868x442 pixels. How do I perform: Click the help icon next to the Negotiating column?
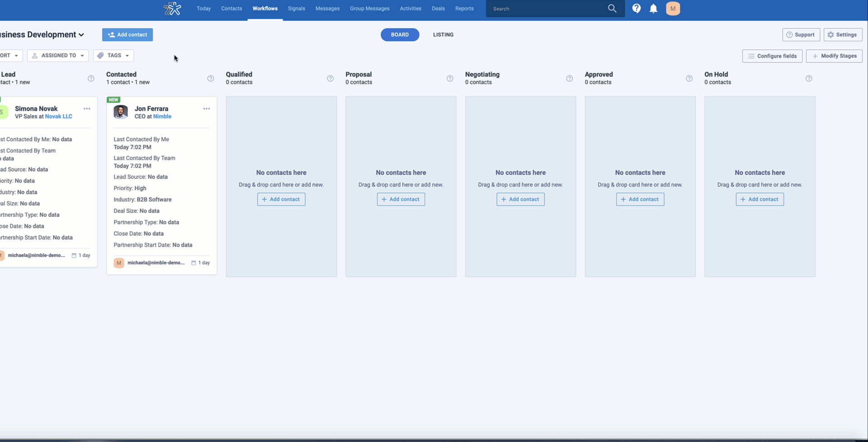[x=569, y=78]
